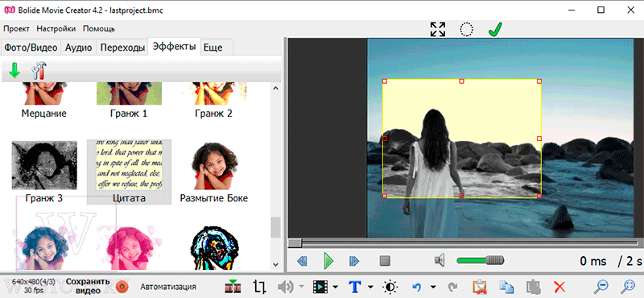644x298 pixels.
Task: Click the effects list scroll down arrow
Action: click(x=275, y=264)
